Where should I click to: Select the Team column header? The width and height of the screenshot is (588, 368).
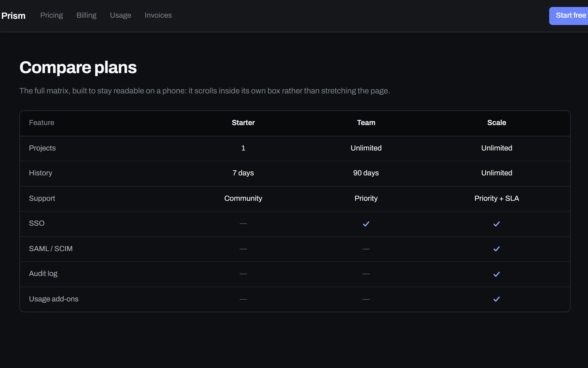click(x=366, y=123)
